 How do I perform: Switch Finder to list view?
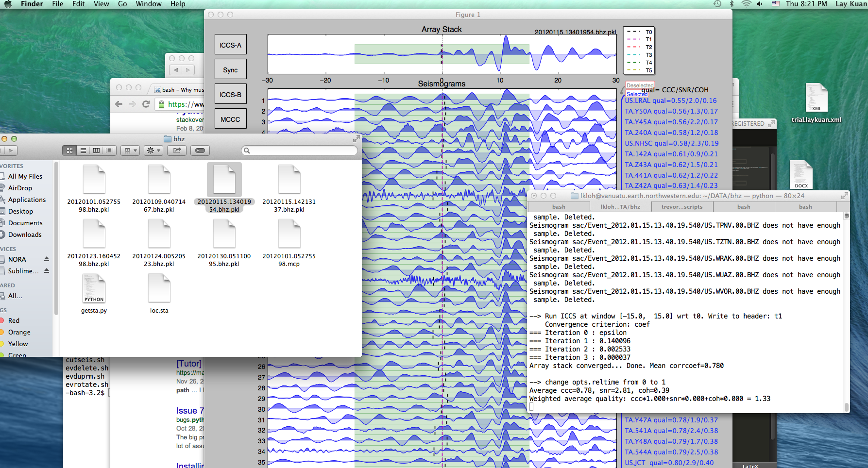[83, 150]
